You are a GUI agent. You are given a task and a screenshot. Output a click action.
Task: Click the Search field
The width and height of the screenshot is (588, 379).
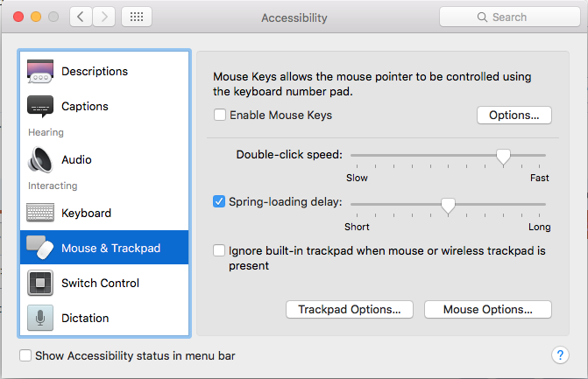[508, 17]
